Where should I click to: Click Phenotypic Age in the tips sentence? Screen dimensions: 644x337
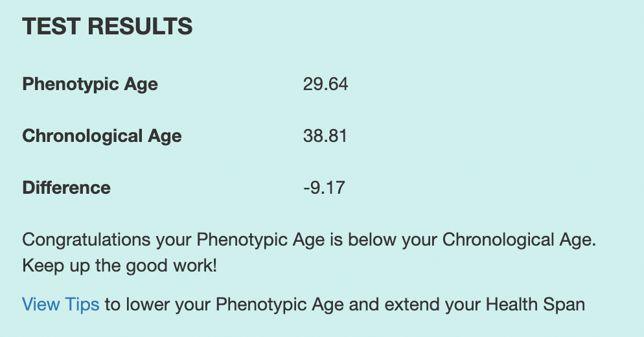click(280, 305)
